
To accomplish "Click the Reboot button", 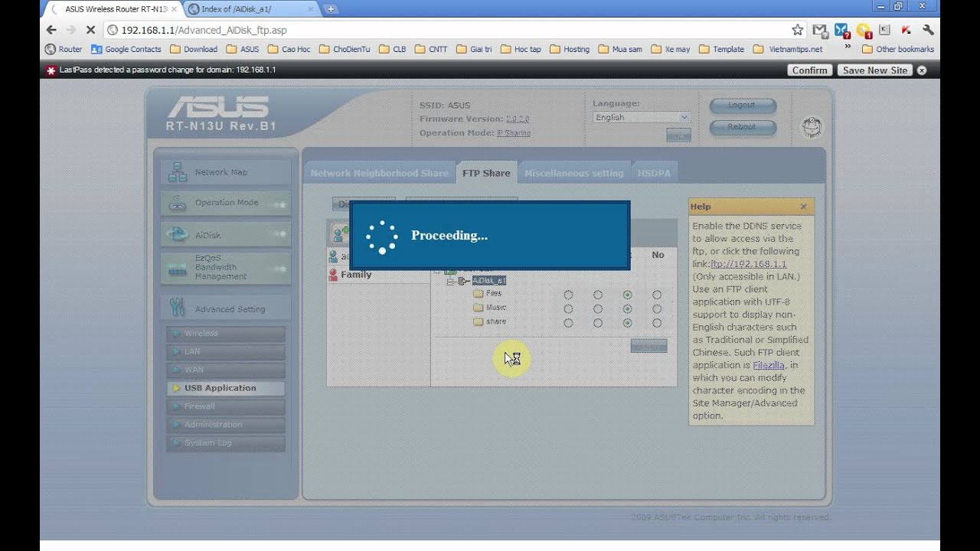I will click(742, 128).
